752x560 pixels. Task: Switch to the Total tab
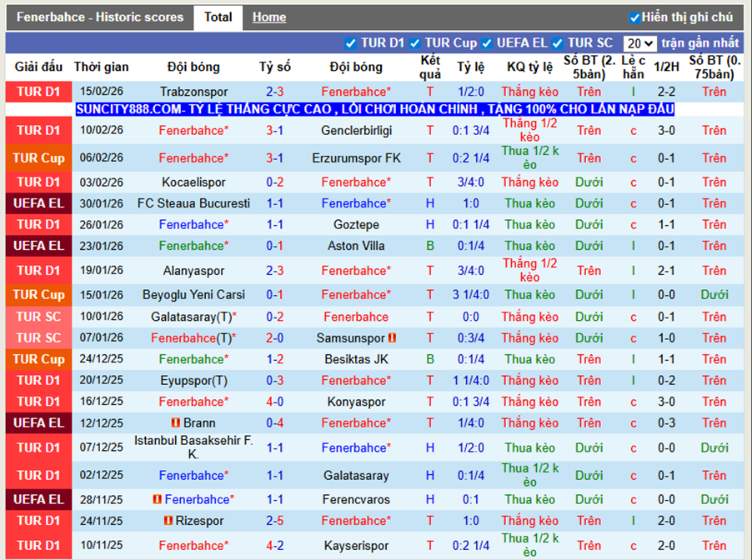[x=218, y=17]
